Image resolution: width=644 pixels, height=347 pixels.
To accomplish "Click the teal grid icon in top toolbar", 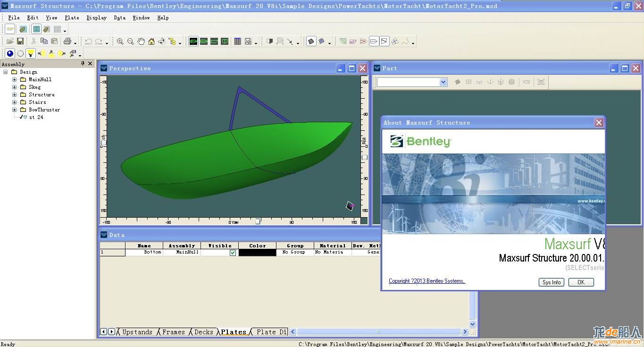I will coord(36,29).
